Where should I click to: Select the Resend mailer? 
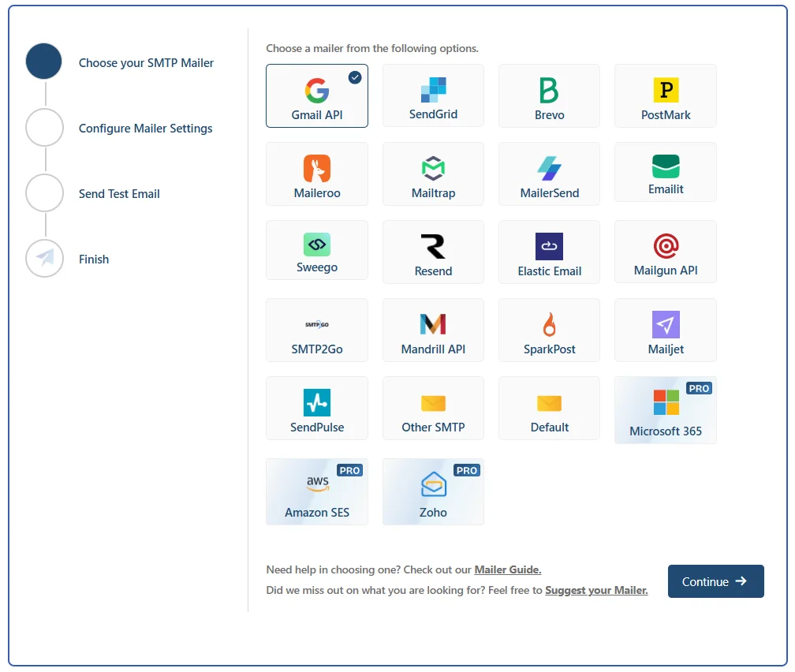[x=432, y=251]
